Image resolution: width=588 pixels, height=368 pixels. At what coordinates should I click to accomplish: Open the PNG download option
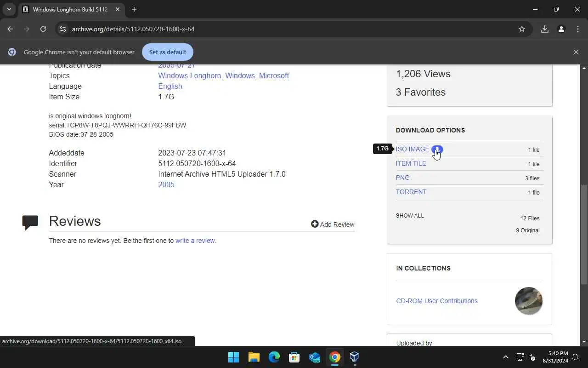[x=403, y=178]
